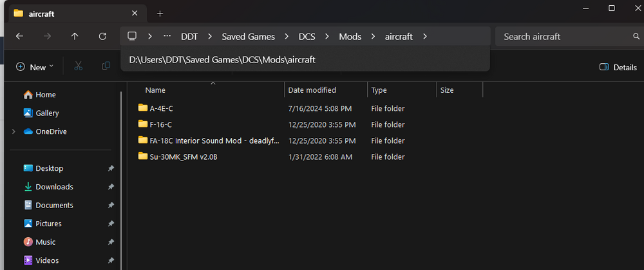
Task: Add a new Explorer tab
Action: point(160,14)
